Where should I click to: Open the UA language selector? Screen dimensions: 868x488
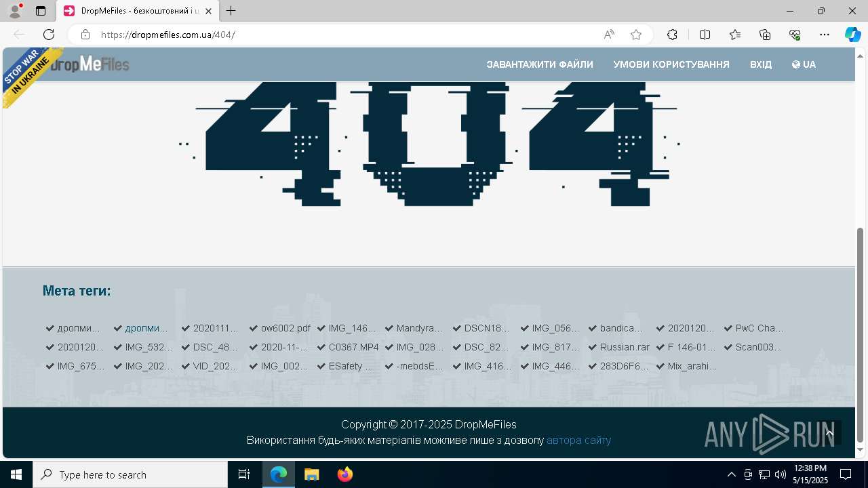pos(804,64)
